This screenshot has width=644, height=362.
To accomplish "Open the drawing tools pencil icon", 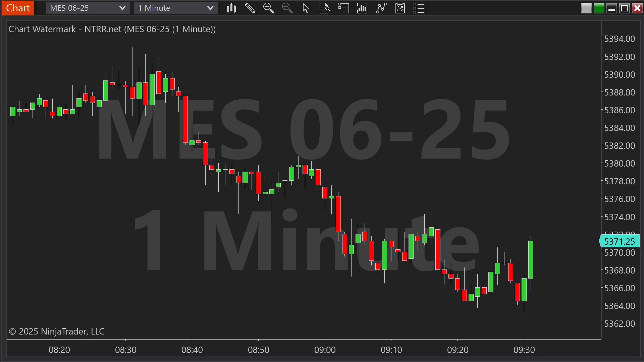I will 250,8.
